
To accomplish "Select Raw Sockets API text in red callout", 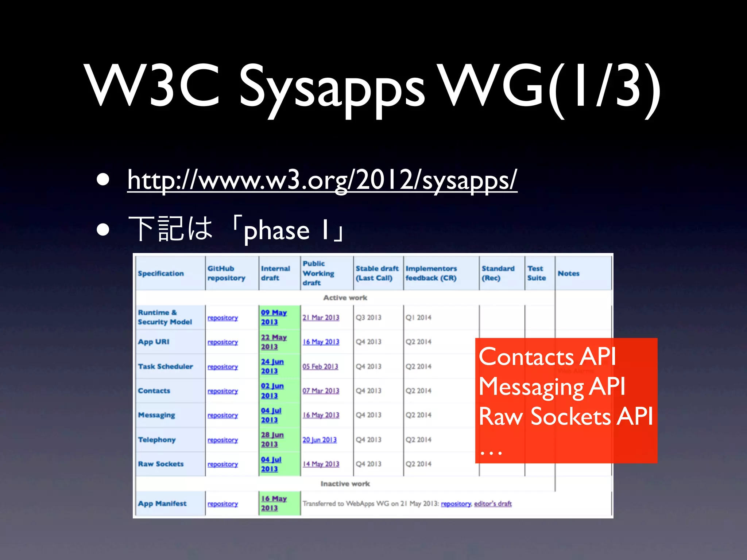I will (566, 416).
